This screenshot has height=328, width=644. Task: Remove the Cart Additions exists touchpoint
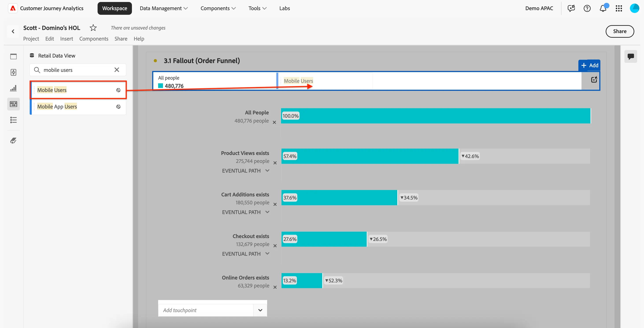point(275,204)
